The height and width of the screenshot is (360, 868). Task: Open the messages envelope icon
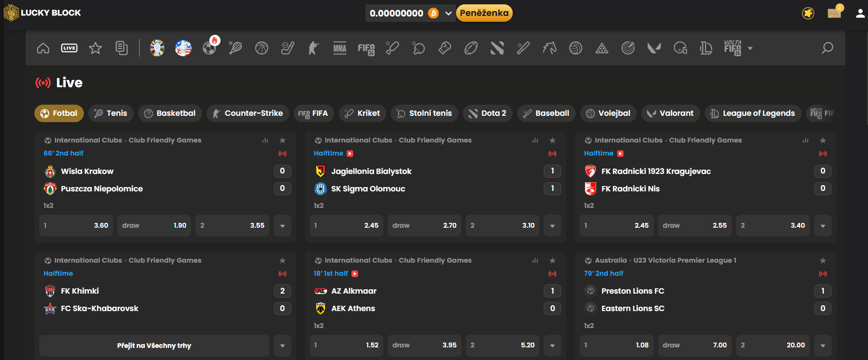835,13
